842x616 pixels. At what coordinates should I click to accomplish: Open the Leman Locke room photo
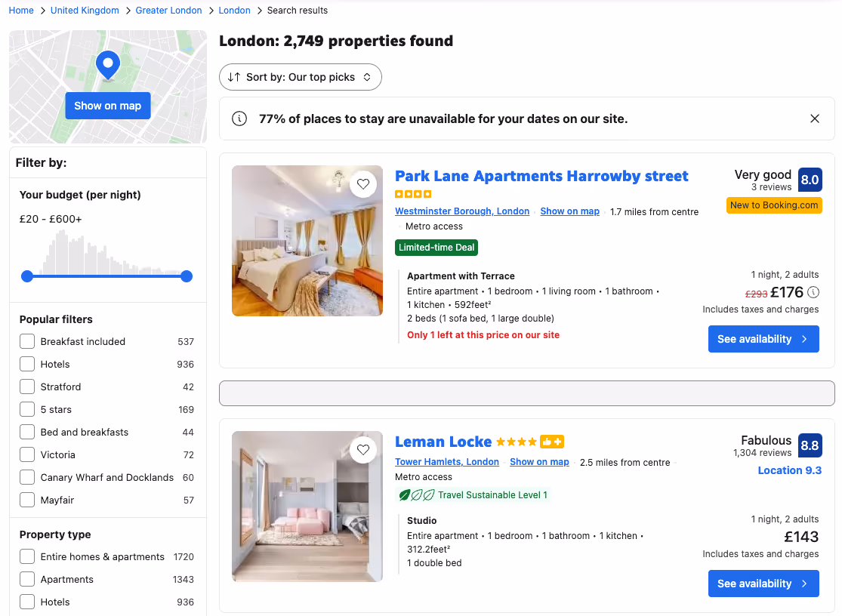(307, 507)
